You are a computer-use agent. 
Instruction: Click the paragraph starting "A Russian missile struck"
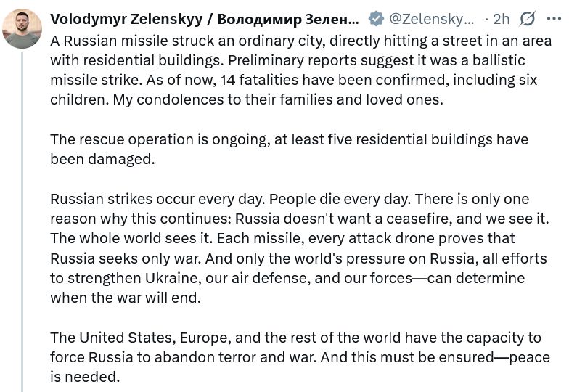(x=290, y=70)
